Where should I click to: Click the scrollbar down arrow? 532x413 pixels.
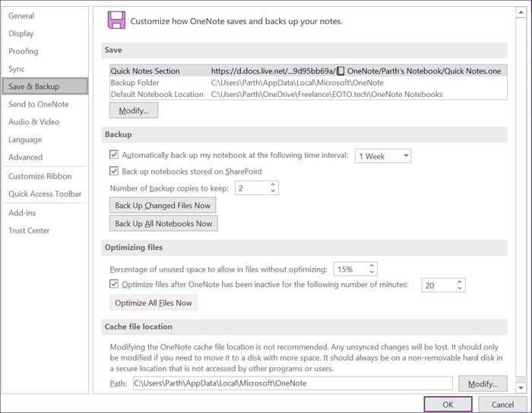tap(521, 386)
